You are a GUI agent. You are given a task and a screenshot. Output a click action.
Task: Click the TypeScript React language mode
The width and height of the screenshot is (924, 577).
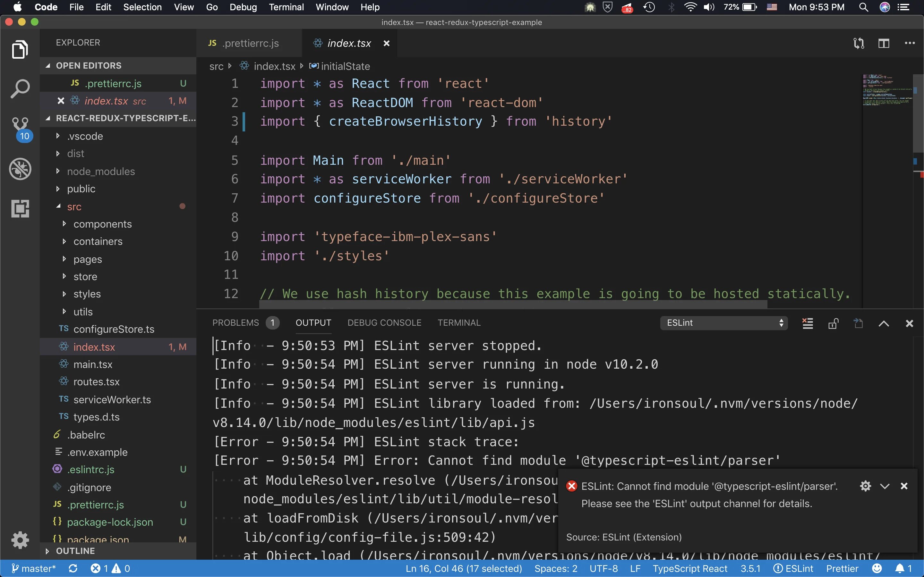[689, 569]
